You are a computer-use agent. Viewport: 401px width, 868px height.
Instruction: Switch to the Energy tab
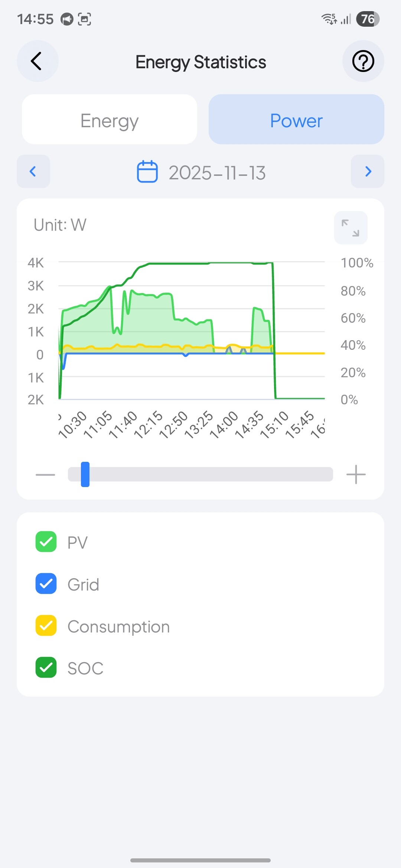point(110,119)
